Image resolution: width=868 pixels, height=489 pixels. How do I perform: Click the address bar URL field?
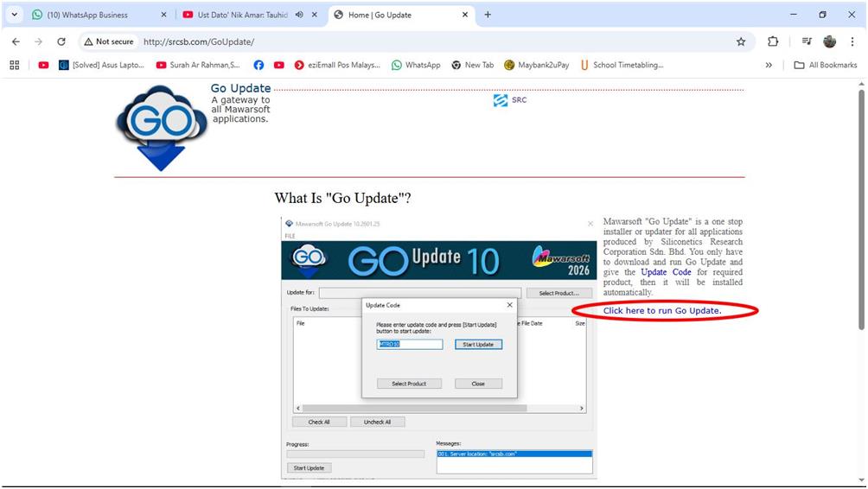point(432,41)
